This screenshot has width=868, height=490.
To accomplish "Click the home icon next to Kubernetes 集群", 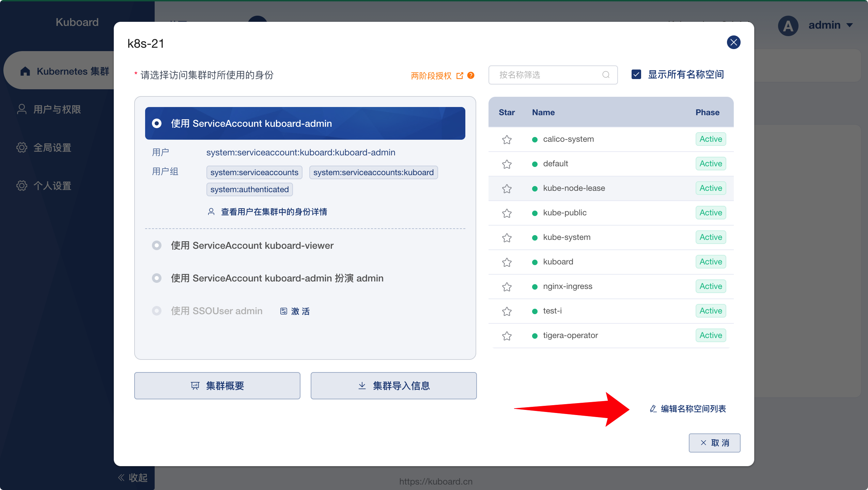I will click(x=25, y=71).
